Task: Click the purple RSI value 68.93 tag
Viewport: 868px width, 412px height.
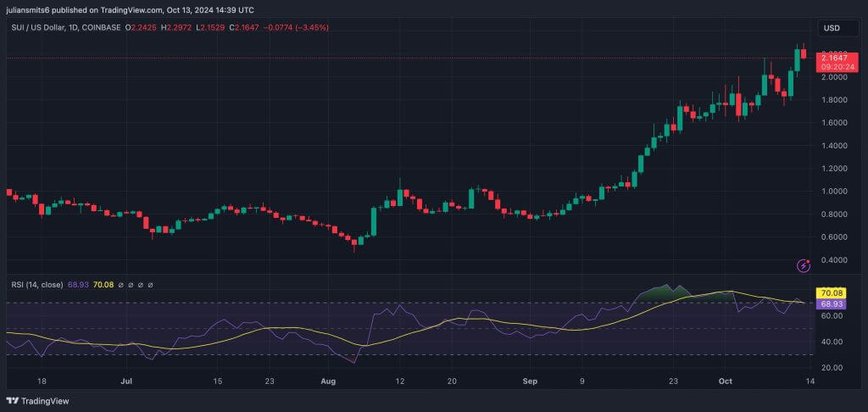Action: [831, 303]
